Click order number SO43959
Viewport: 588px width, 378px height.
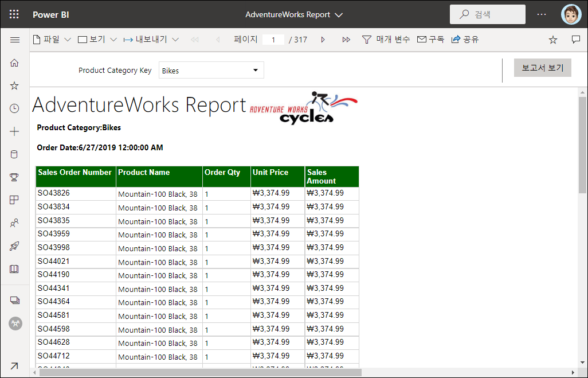[54, 234]
